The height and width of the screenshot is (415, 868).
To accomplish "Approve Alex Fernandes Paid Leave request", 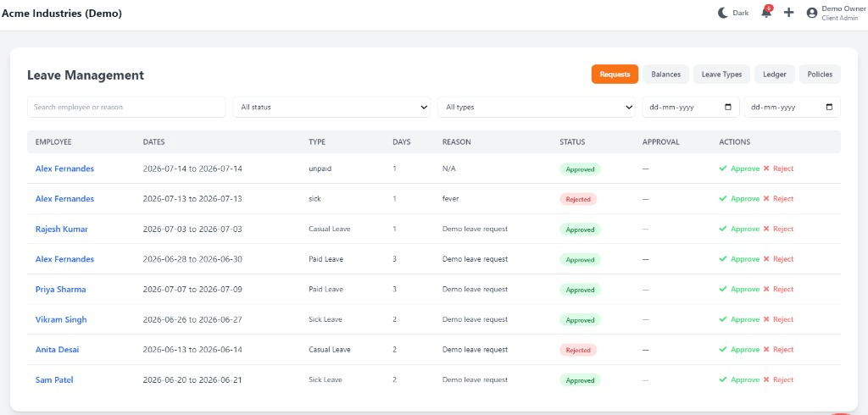I will click(x=739, y=259).
